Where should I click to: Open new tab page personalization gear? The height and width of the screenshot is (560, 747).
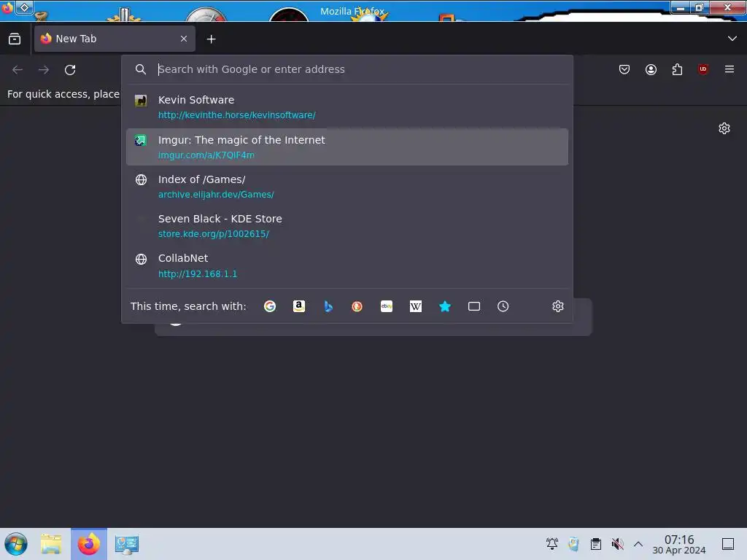click(724, 128)
